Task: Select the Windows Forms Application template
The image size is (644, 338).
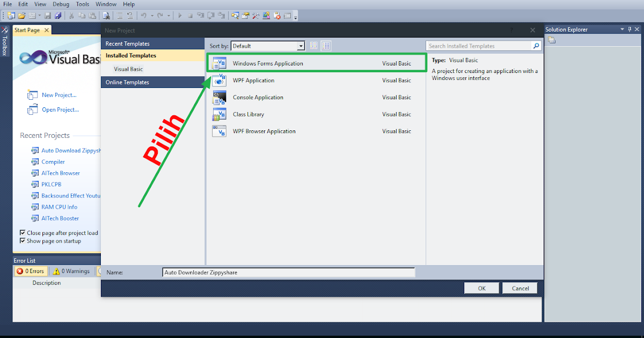Action: click(279, 62)
